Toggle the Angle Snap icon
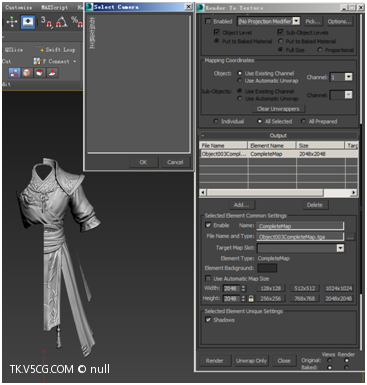367x385 pixels. pyautogui.click(x=61, y=22)
